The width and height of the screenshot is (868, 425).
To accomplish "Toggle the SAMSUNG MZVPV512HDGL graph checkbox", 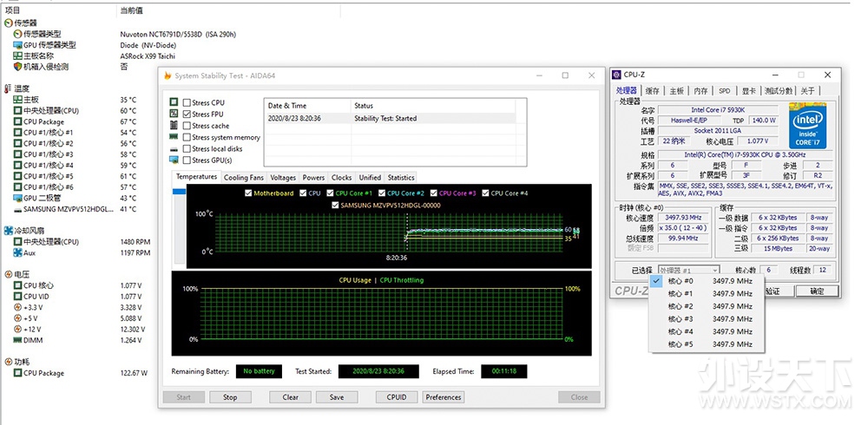I will pos(334,206).
